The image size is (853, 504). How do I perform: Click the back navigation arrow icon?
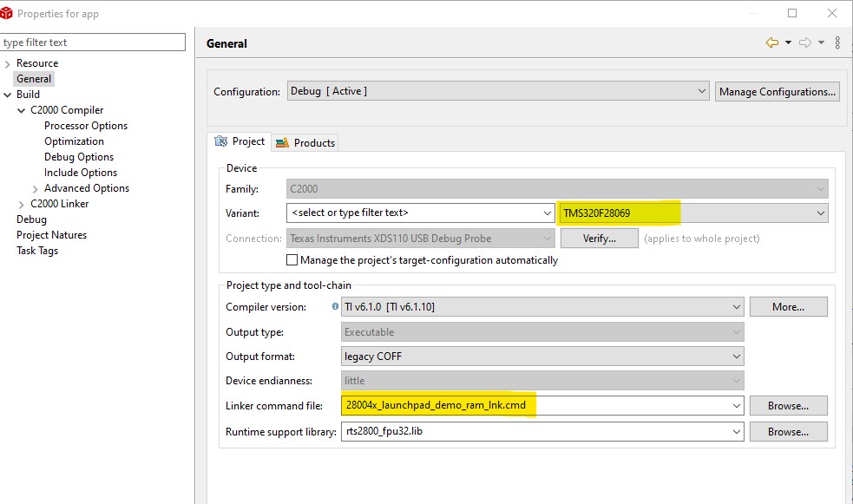(x=772, y=43)
